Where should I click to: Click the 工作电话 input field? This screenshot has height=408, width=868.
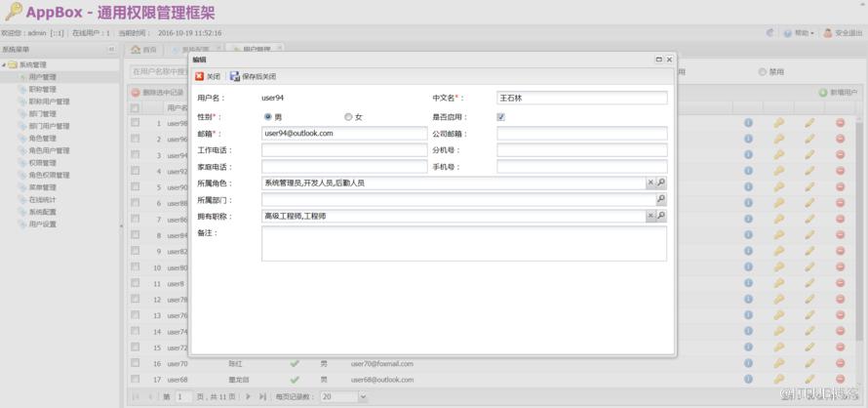(344, 150)
